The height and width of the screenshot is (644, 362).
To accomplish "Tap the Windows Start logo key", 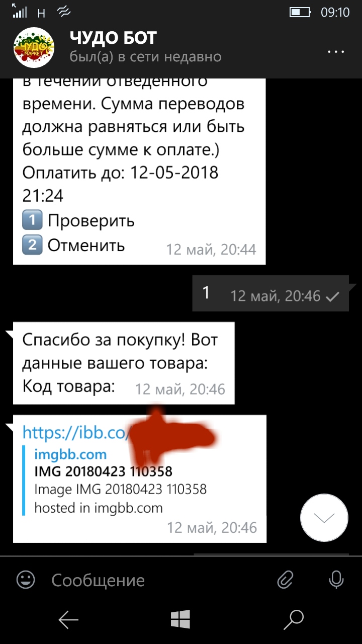I will 180,620.
